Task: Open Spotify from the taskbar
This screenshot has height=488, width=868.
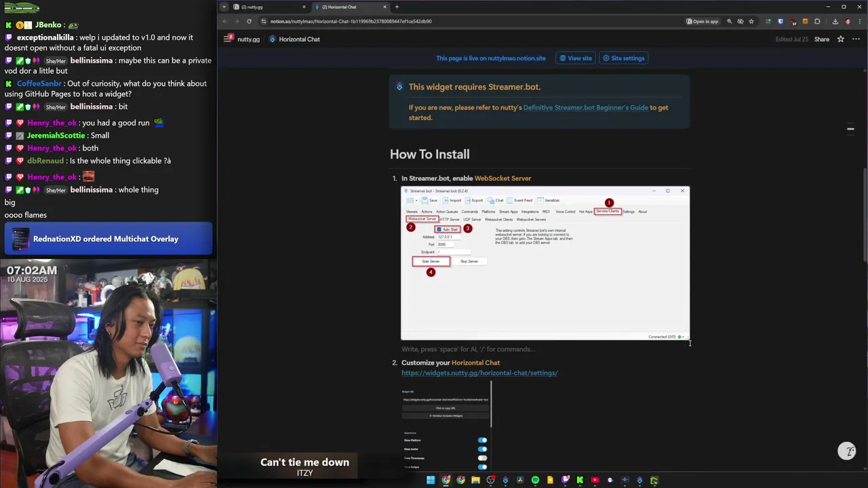Action: coord(535,480)
